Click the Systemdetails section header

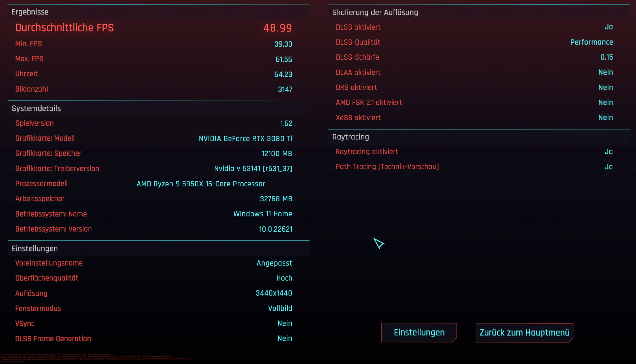tap(36, 109)
